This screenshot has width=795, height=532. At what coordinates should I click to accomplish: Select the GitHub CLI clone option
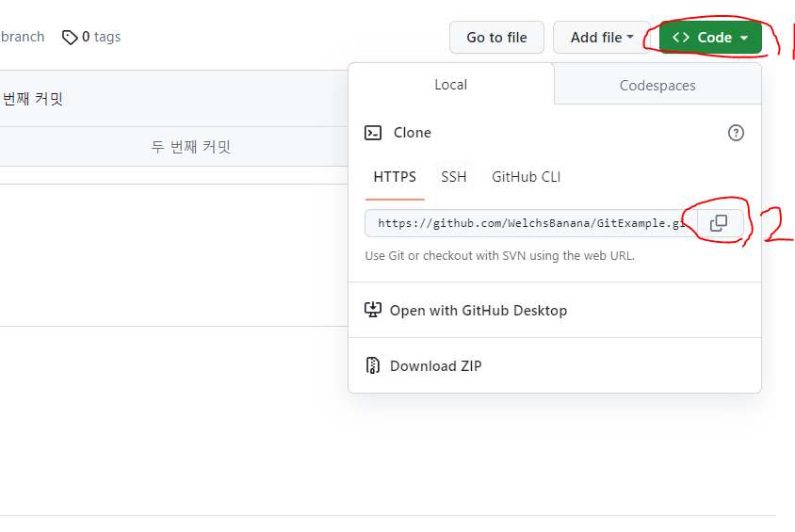point(527,177)
